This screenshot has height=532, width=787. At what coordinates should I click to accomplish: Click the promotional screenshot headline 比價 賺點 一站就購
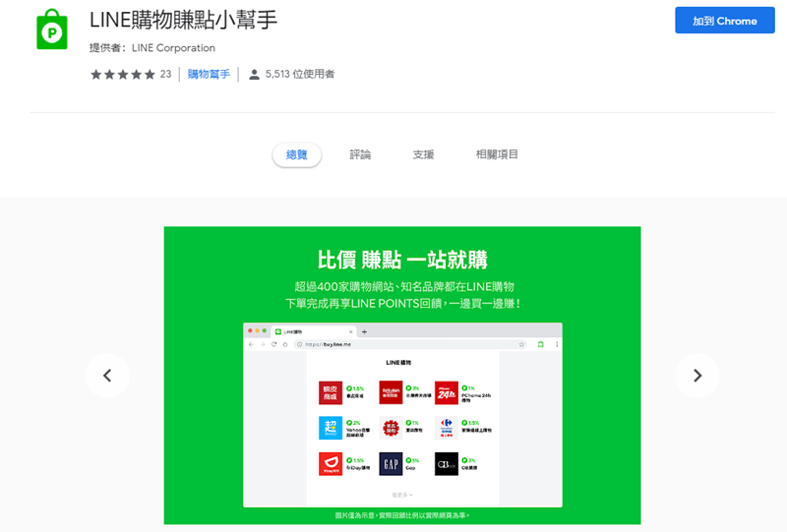tap(401, 260)
